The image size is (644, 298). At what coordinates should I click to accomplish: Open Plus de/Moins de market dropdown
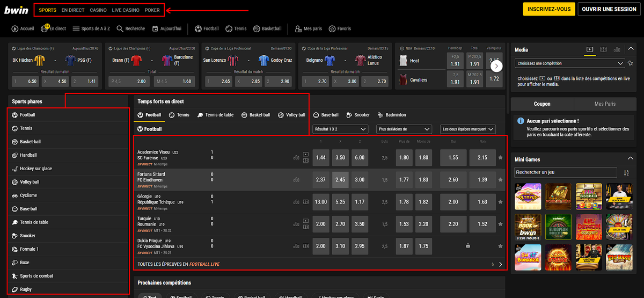[x=405, y=129]
